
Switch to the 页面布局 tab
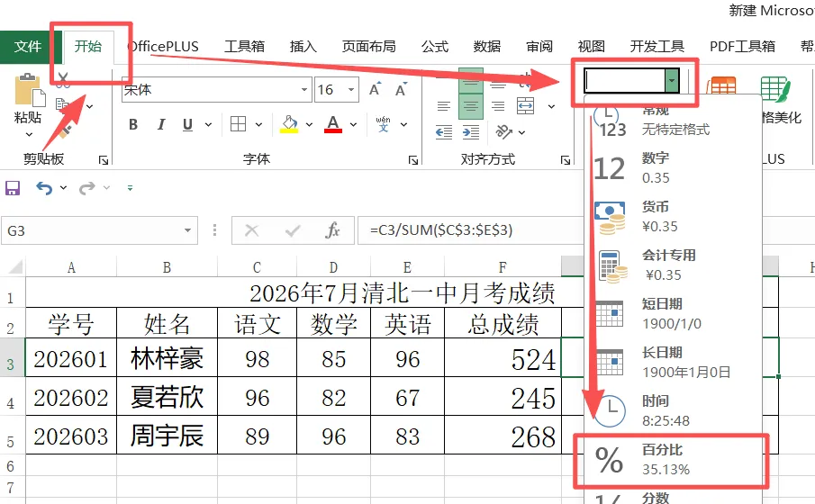[x=368, y=47]
